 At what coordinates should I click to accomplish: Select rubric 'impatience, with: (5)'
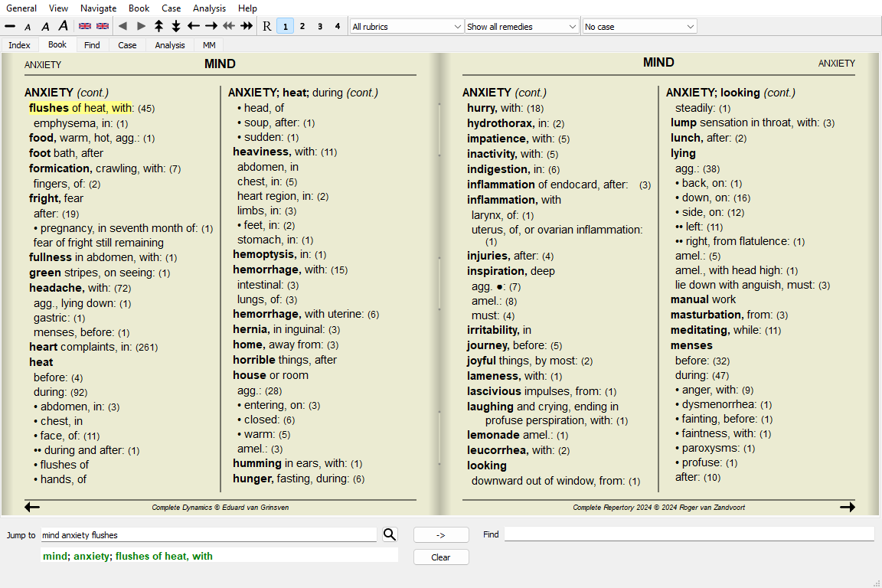518,139
